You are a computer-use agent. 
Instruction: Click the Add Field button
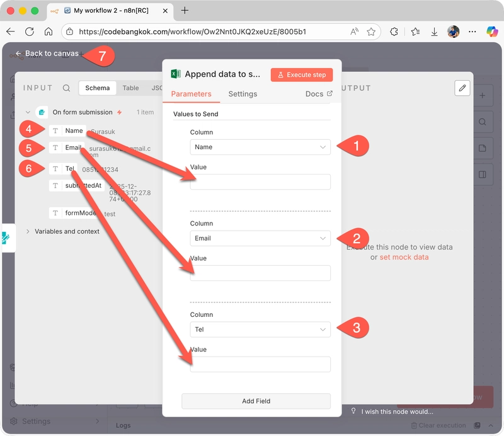[256, 401]
